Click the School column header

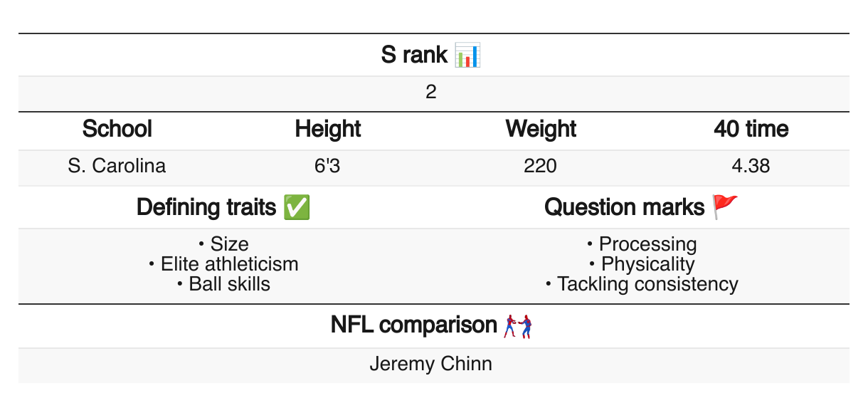pyautogui.click(x=117, y=129)
